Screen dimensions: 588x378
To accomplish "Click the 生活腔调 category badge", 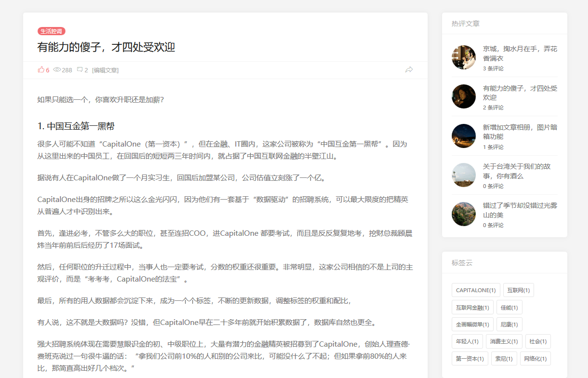I will (51, 31).
